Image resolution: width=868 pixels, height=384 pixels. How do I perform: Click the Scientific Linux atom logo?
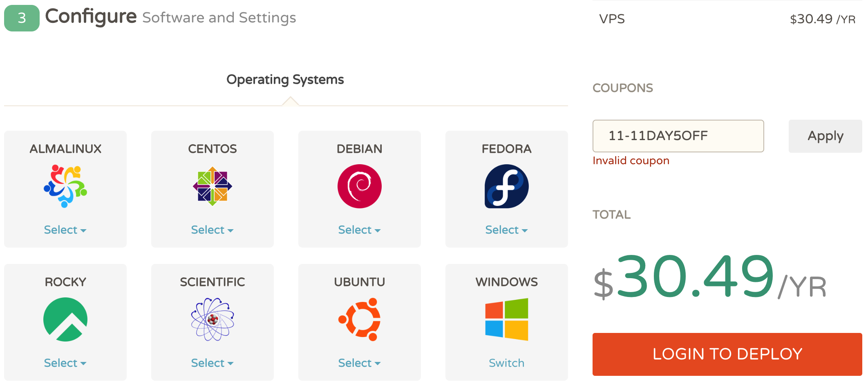pyautogui.click(x=213, y=319)
